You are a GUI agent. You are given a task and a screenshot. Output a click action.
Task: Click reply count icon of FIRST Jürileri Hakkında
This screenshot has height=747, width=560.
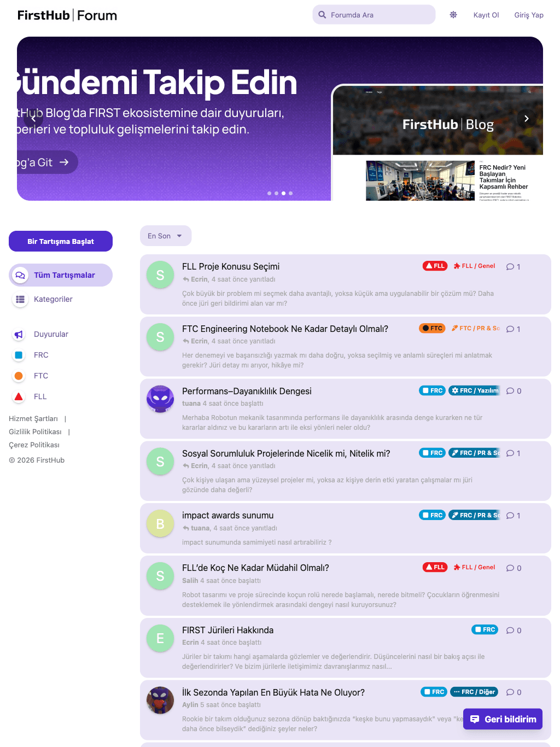(510, 631)
